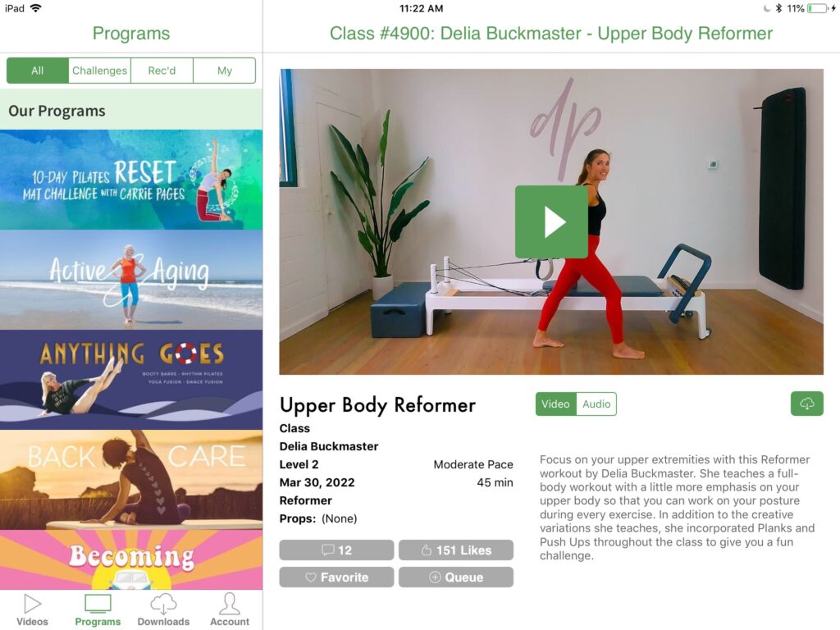Image resolution: width=840 pixels, height=630 pixels.
Task: Like the class via 151 Likes
Action: [456, 550]
